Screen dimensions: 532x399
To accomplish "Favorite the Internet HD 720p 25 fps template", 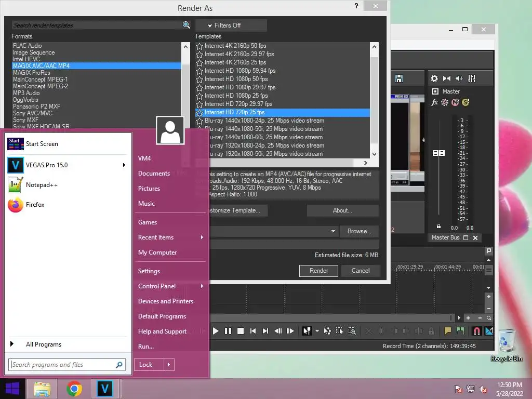I will [x=199, y=112].
